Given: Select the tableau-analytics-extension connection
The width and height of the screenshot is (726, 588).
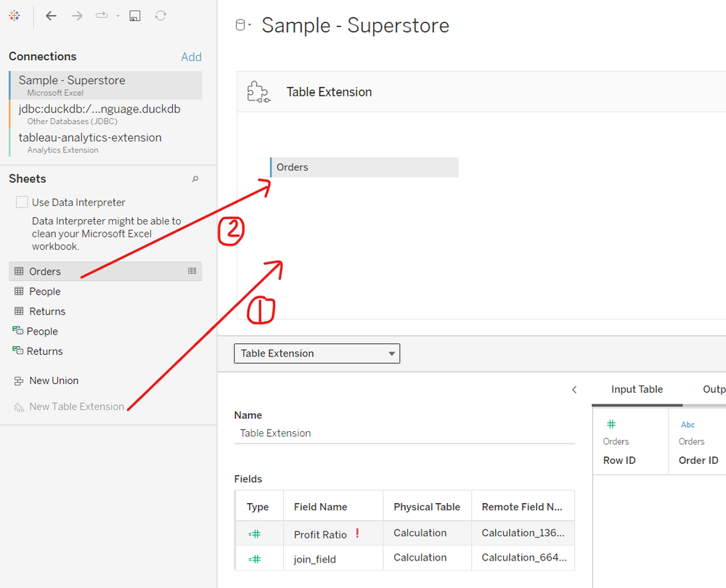Looking at the screenshot, I should click(x=105, y=142).
